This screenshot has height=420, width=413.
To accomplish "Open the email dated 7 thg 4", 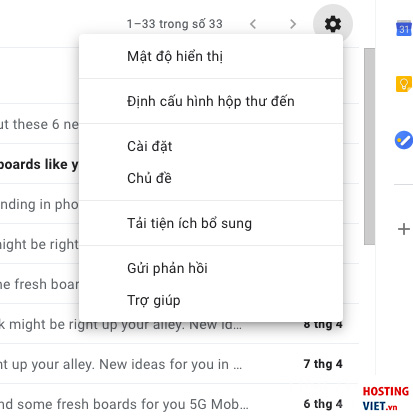I will (179, 364).
